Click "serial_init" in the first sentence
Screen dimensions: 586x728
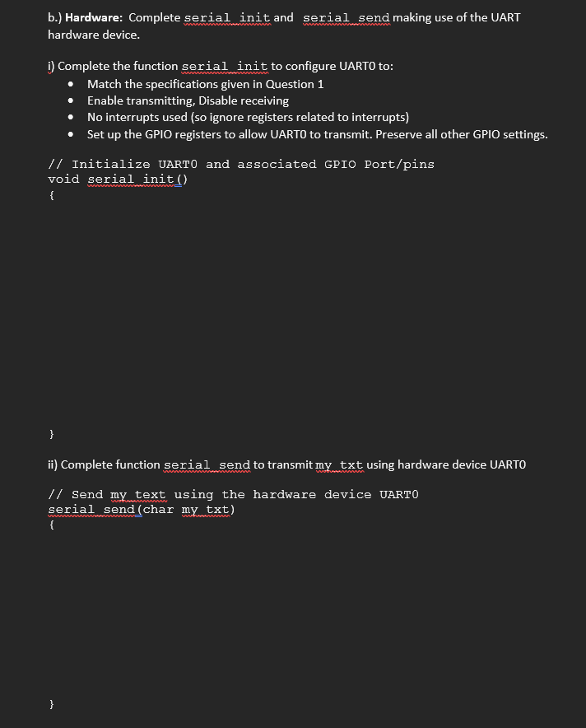click(x=227, y=18)
